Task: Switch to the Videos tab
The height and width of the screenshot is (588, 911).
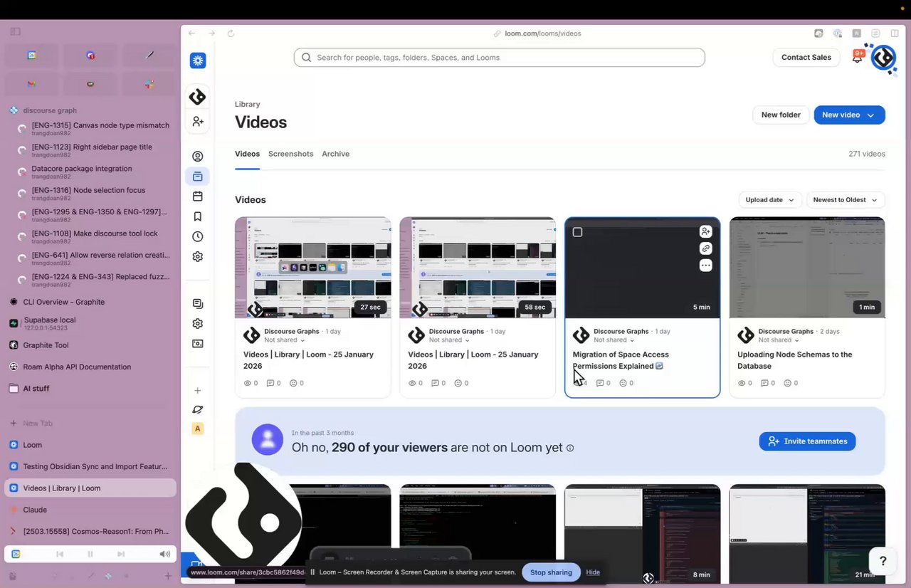Action: pyautogui.click(x=247, y=154)
